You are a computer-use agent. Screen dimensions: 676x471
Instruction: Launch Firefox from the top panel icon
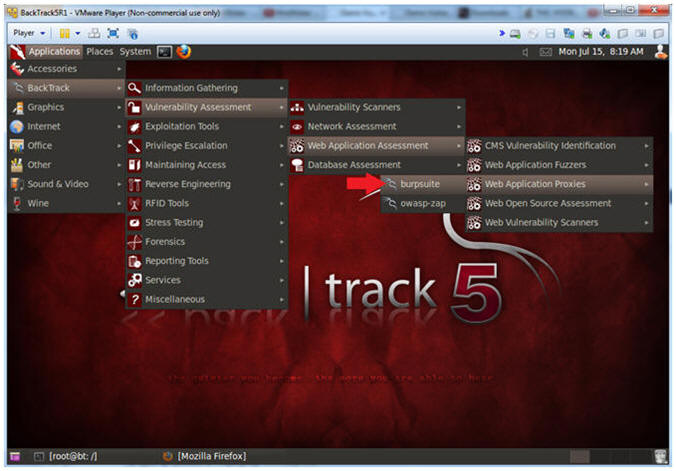tap(184, 52)
